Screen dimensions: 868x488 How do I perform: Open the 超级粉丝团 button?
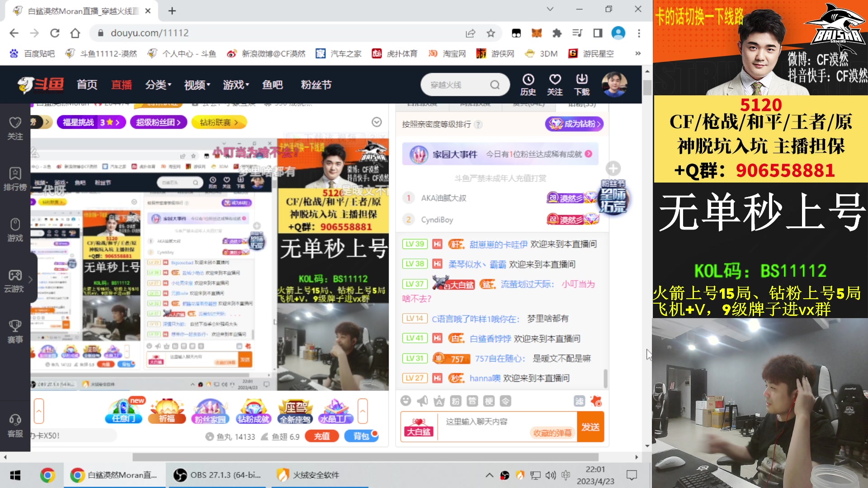[158, 122]
